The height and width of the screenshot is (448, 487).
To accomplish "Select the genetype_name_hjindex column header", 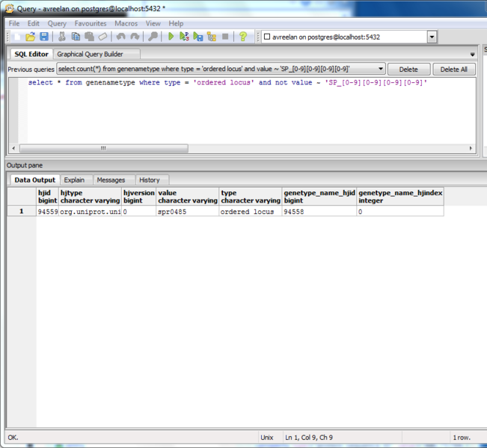I will [x=400, y=197].
